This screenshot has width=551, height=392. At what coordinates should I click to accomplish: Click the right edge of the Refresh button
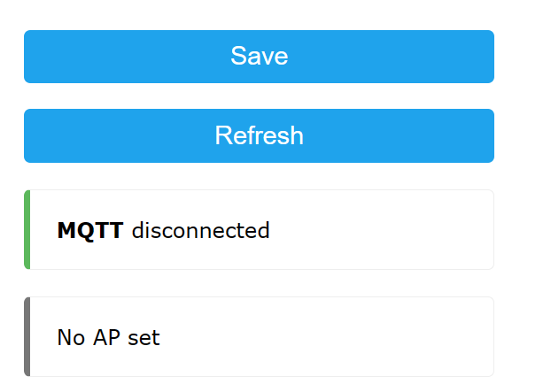tap(486, 135)
